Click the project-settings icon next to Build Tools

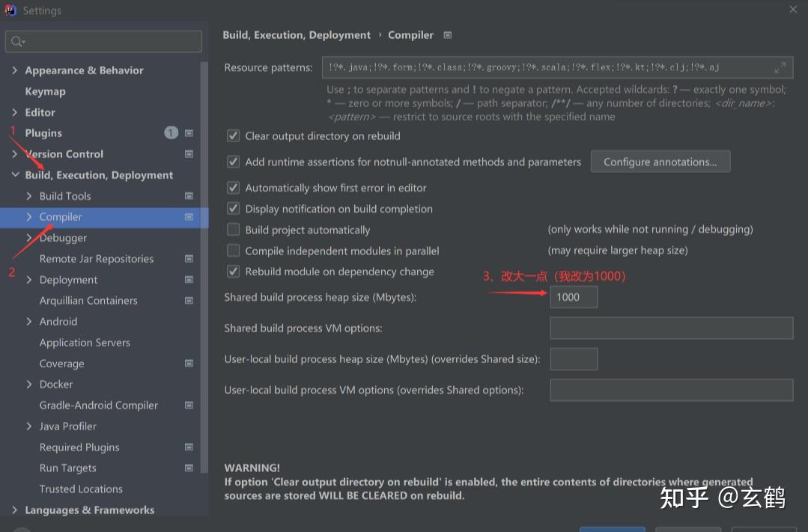(189, 196)
